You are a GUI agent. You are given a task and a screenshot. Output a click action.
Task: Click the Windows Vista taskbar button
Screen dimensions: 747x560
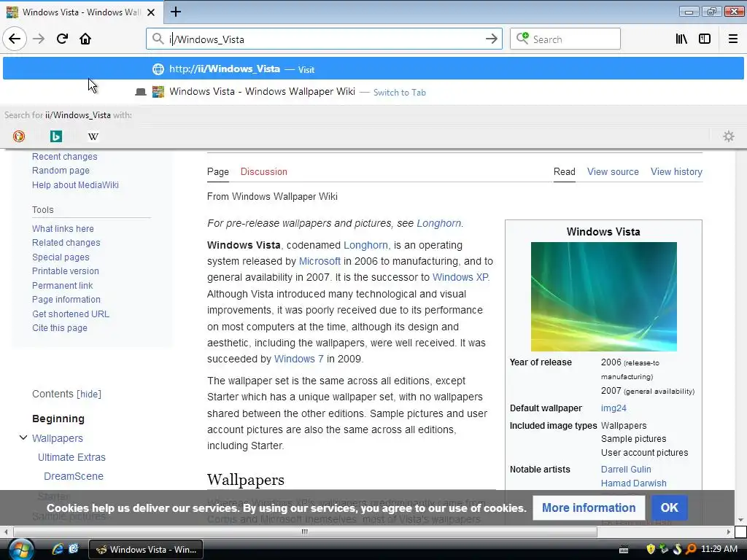146,550
